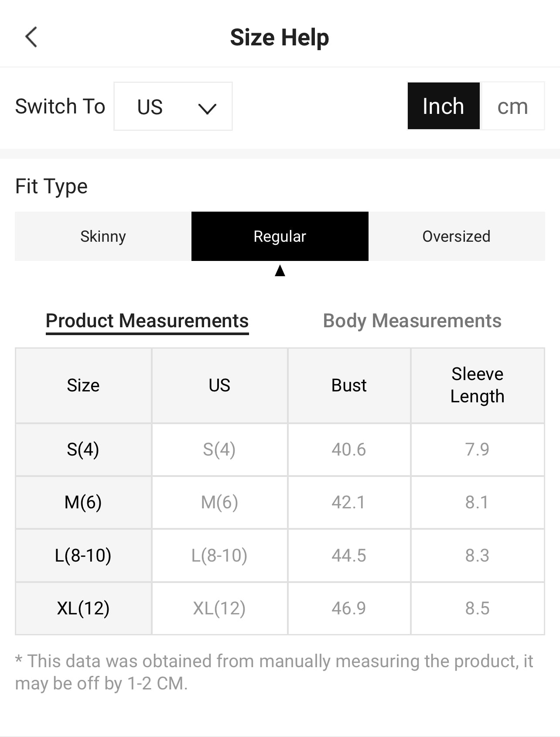Viewport: 560px width, 737px height.
Task: Click the Sleeve Length column header
Action: coord(477,385)
